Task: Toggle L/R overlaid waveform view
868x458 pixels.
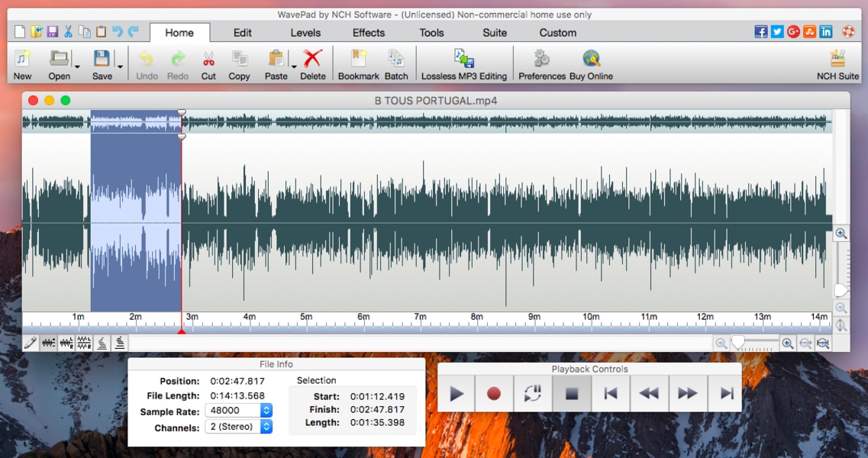Action: (x=66, y=343)
